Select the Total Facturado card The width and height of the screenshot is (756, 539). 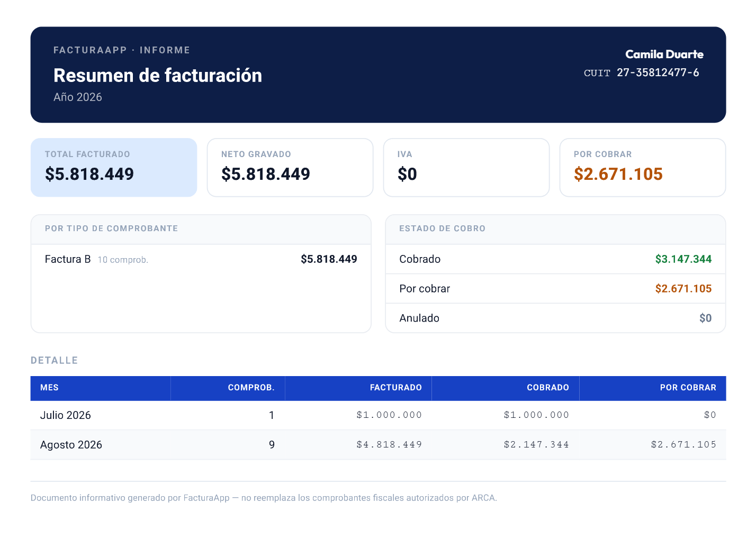114,168
